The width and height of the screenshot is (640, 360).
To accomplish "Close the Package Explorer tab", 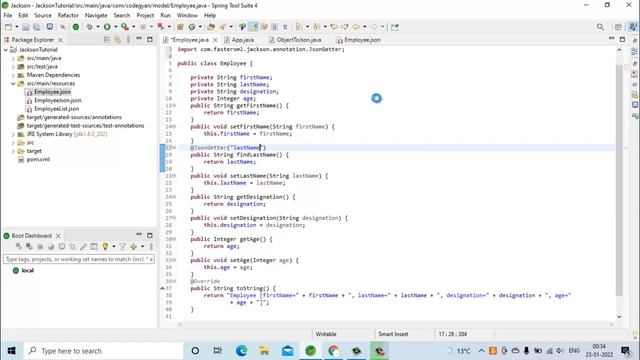I will tap(60, 40).
